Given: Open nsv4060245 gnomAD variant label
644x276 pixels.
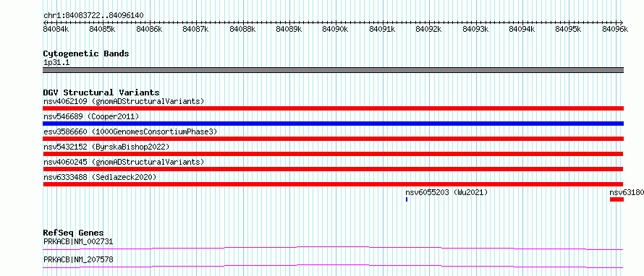Looking at the screenshot, I should 124,162.
